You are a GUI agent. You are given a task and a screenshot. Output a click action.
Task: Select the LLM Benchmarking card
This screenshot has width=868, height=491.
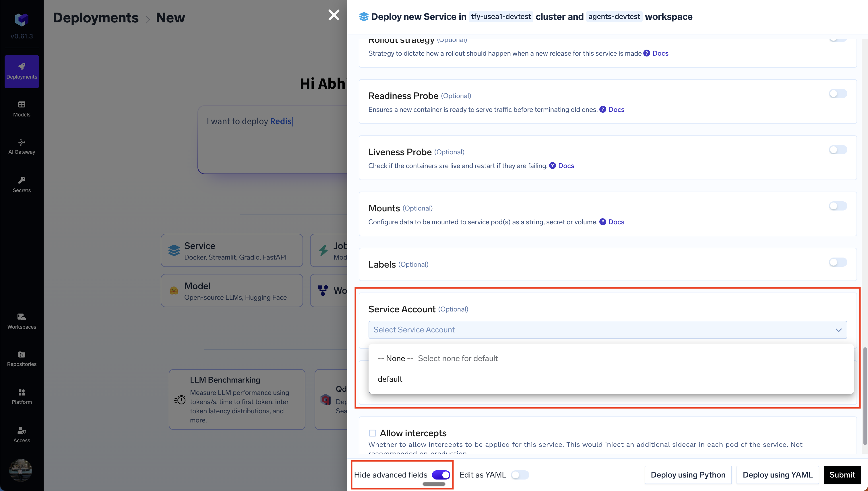[237, 400]
